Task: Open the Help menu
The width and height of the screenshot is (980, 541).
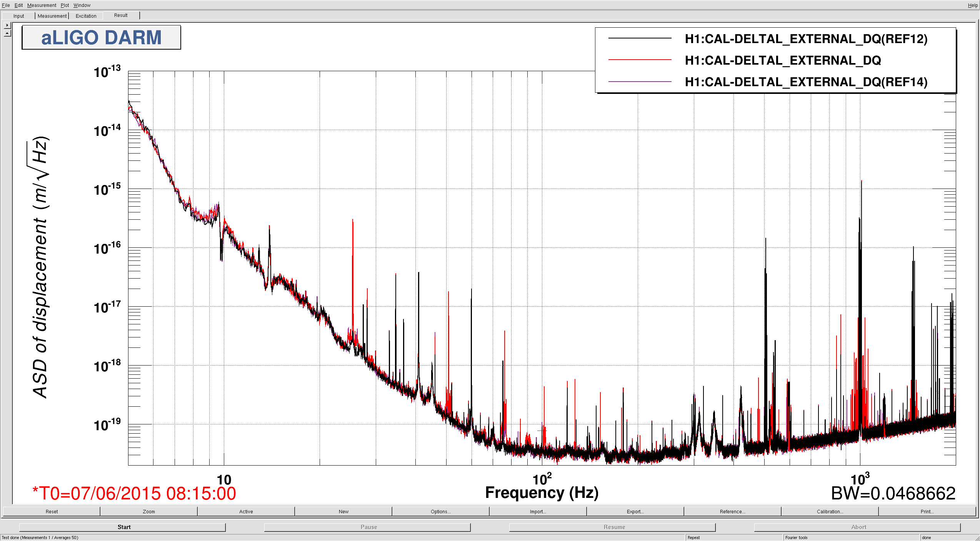Action: (x=973, y=5)
